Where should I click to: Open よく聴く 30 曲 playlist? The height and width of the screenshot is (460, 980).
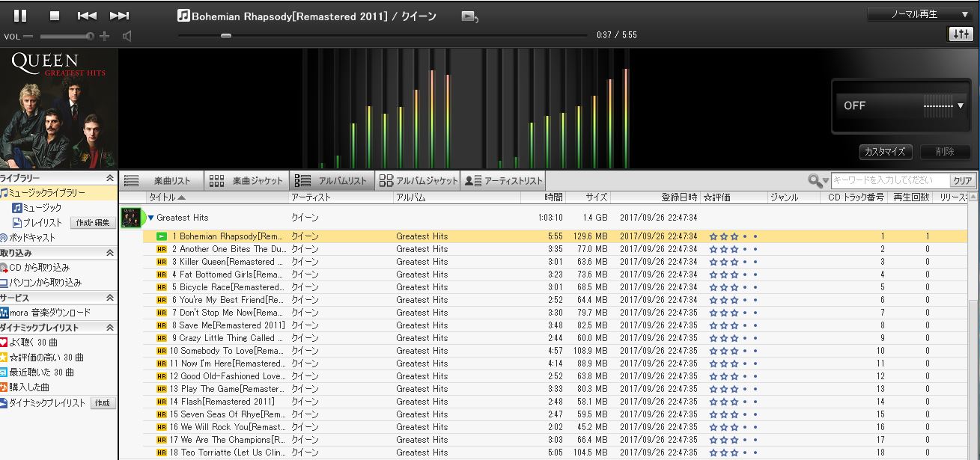[x=34, y=343]
